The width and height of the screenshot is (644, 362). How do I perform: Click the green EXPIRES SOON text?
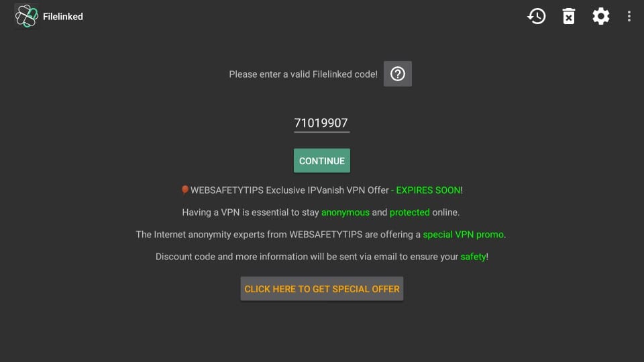point(428,190)
